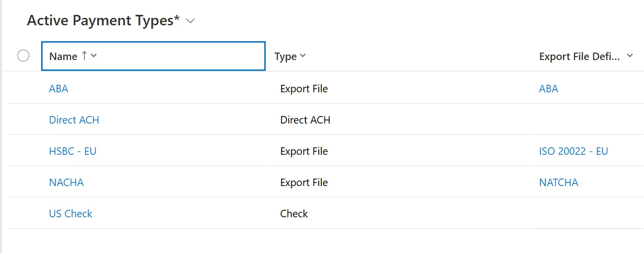Open the Active Payment Types view selector chevron
This screenshot has height=253, width=644.
pyautogui.click(x=190, y=21)
